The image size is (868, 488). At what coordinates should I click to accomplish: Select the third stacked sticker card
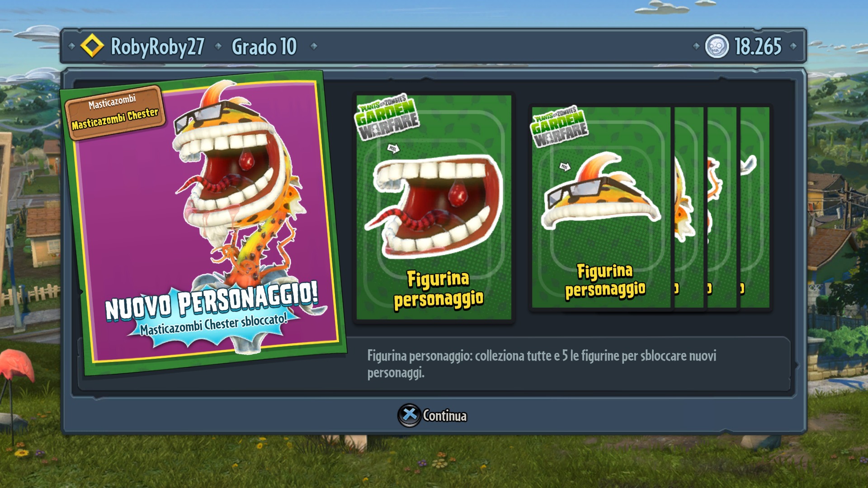(722, 207)
